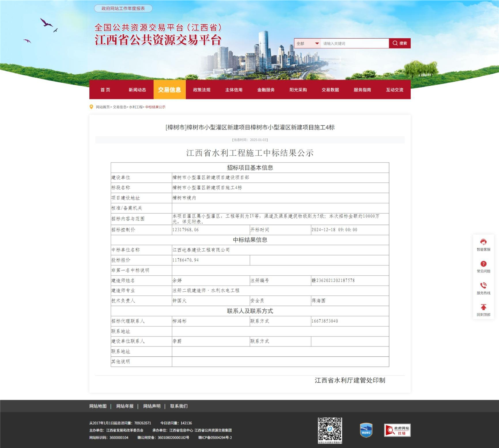Click the back to top arrow icon
The height and width of the screenshot is (448, 499).
pos(483,307)
